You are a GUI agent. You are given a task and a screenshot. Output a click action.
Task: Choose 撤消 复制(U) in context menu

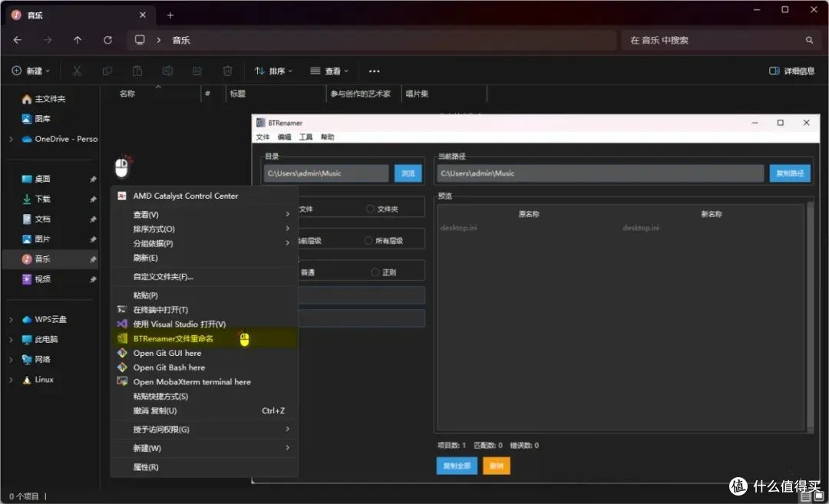205,411
